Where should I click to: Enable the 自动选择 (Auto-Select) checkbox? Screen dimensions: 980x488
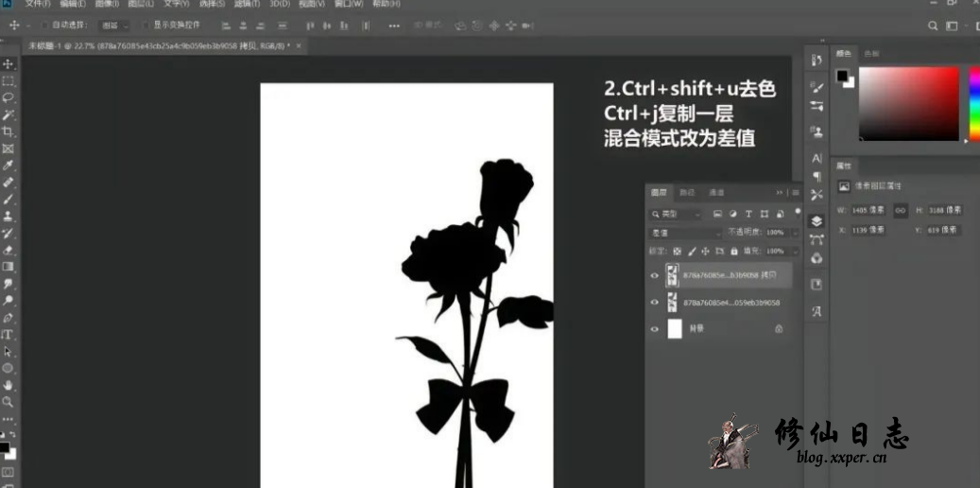coord(43,26)
